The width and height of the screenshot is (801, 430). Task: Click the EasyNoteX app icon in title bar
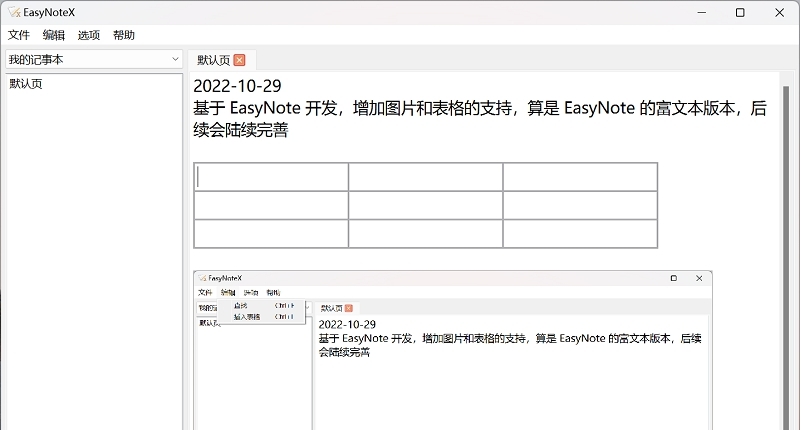click(14, 12)
